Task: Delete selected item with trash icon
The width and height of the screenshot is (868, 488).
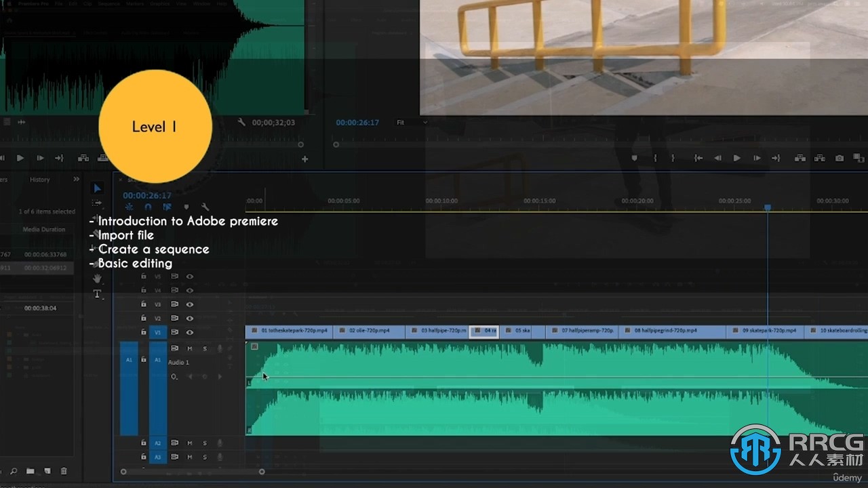Action: (x=64, y=471)
